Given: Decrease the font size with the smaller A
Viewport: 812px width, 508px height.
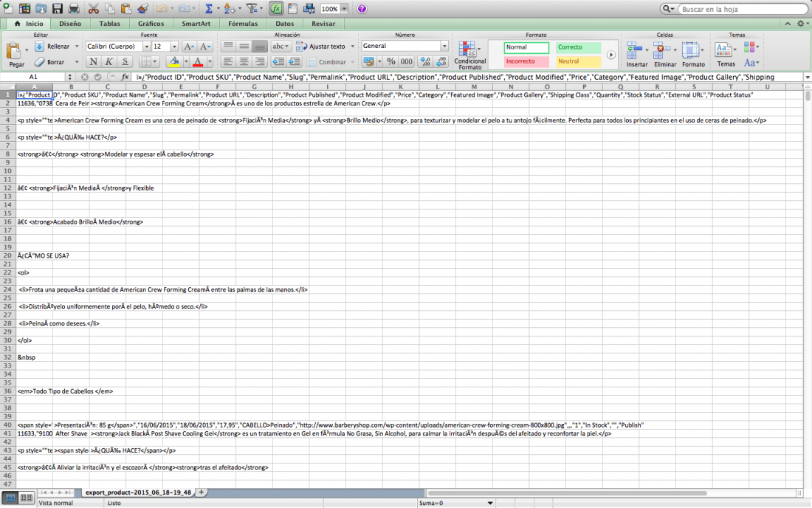Looking at the screenshot, I should pos(205,46).
